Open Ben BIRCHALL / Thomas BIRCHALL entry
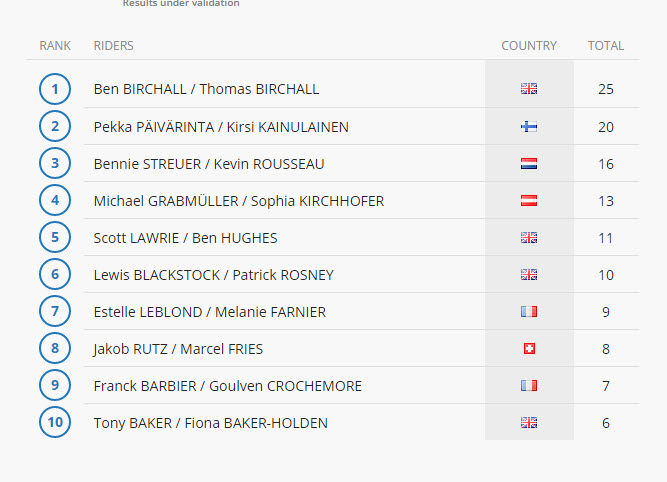 pos(206,89)
